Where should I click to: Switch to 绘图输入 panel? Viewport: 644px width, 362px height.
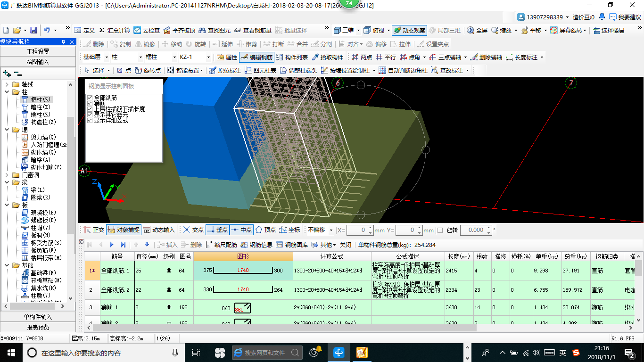pyautogui.click(x=38, y=62)
